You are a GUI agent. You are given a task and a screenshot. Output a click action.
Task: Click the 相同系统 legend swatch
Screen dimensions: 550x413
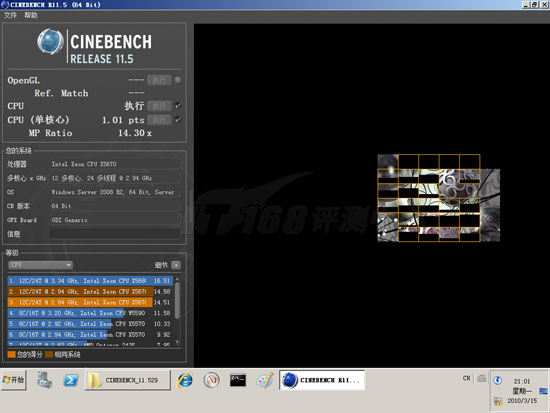click(x=49, y=354)
